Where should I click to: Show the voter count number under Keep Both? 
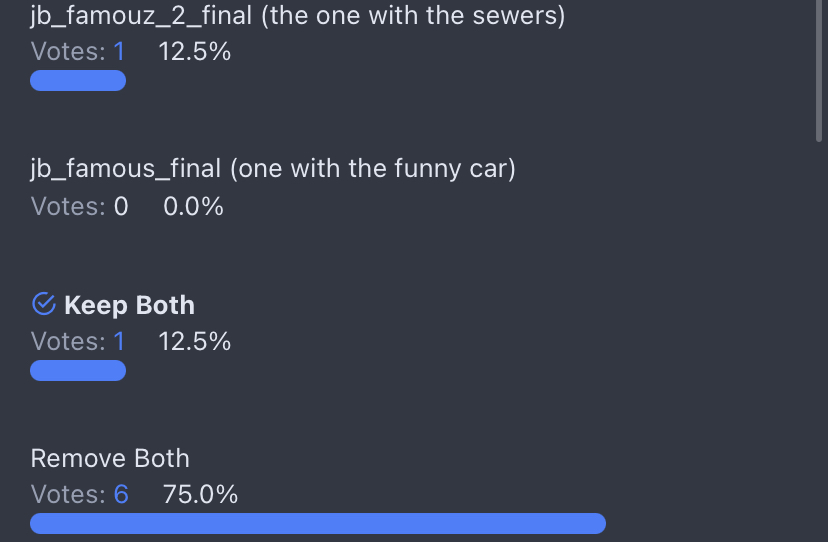120,342
